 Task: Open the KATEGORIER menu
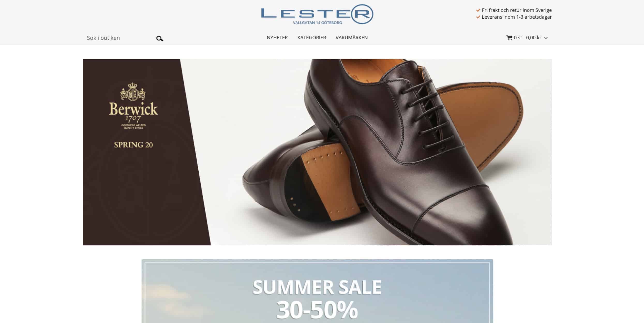(312, 38)
